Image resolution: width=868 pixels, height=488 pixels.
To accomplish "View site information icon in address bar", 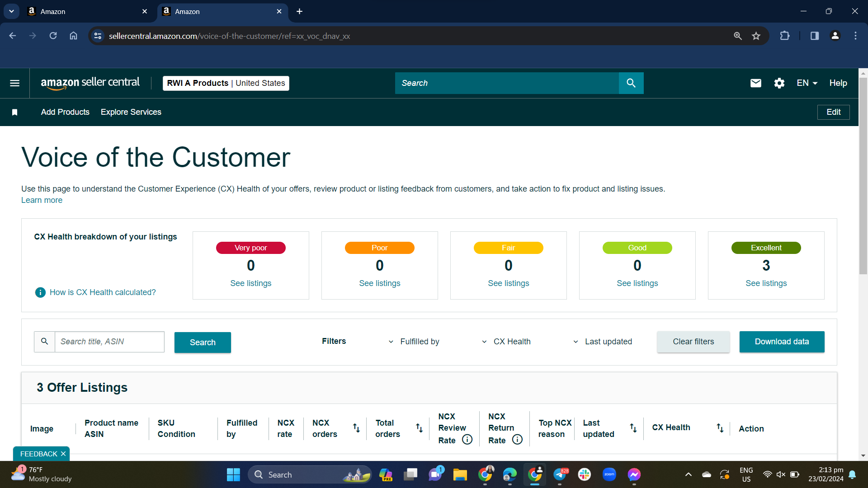I will click(x=98, y=36).
